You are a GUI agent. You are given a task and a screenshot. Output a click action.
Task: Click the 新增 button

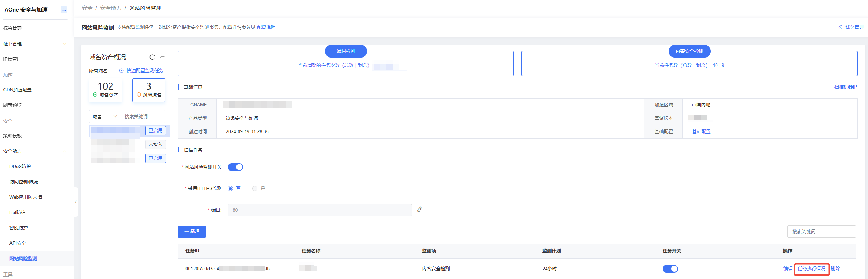point(192,232)
